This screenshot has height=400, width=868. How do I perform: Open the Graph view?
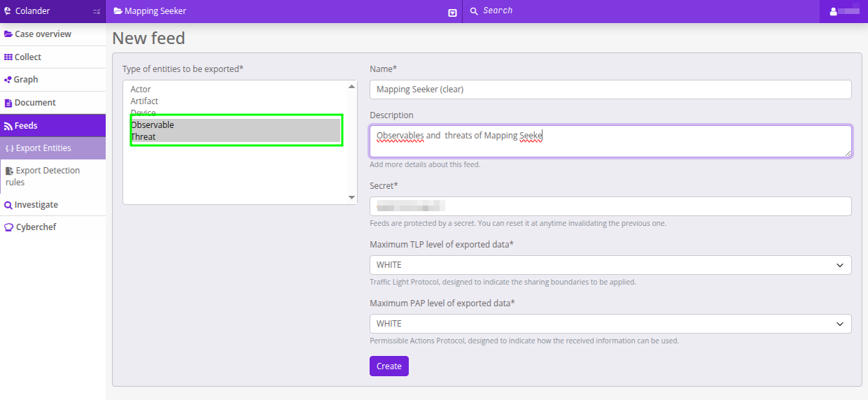pos(26,80)
